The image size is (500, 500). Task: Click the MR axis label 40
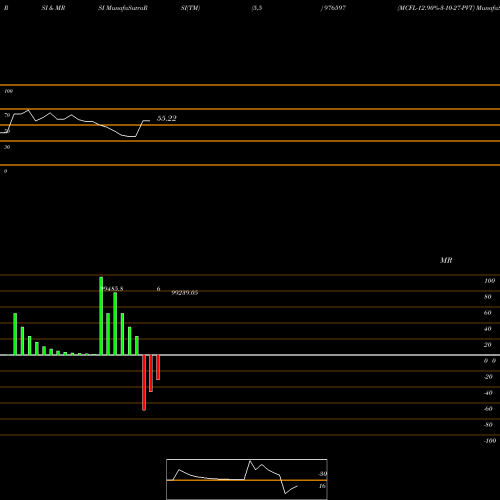tap(488, 329)
